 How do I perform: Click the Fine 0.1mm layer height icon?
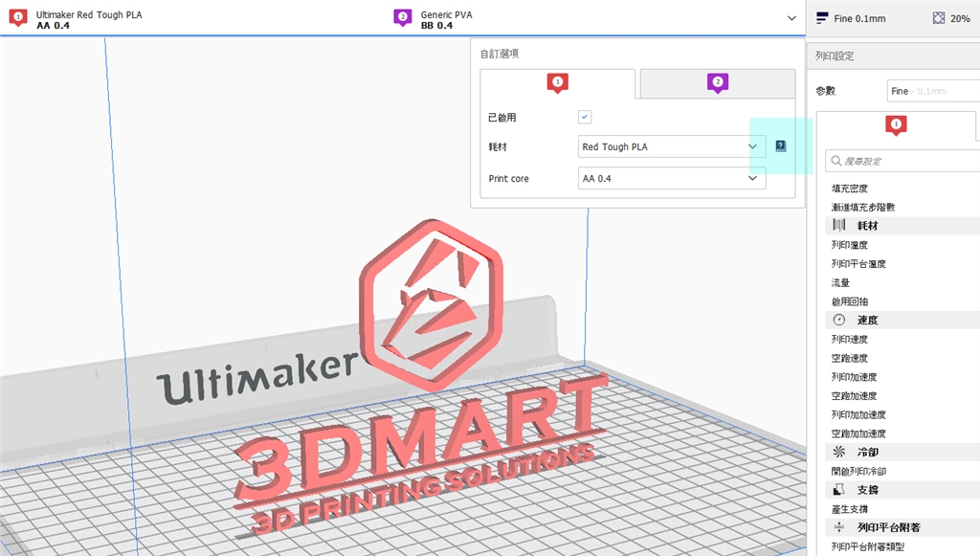(x=822, y=18)
